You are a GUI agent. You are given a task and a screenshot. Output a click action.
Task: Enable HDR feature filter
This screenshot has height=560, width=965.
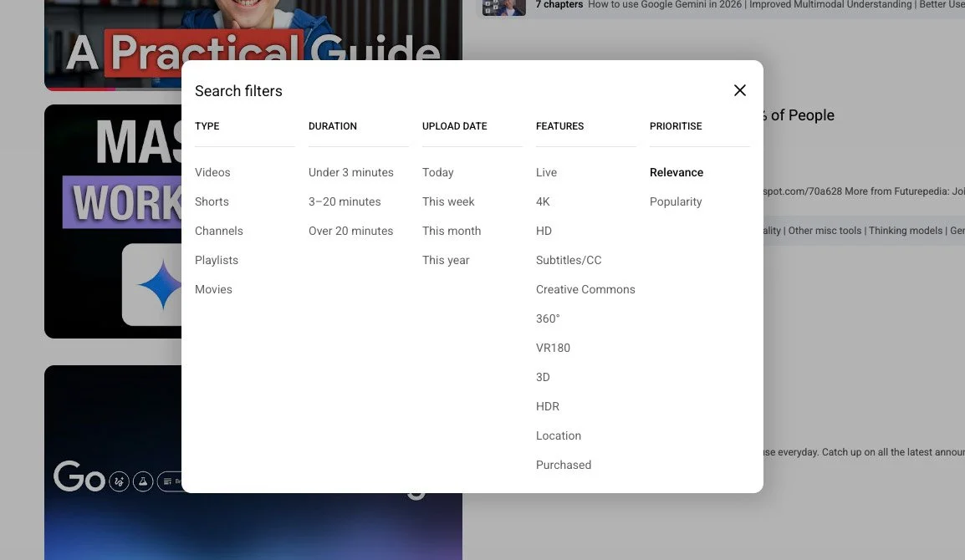(x=547, y=406)
